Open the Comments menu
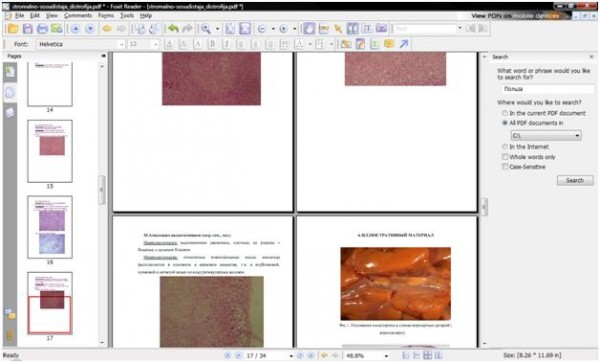This screenshot has height=363, width=600. tap(78, 16)
